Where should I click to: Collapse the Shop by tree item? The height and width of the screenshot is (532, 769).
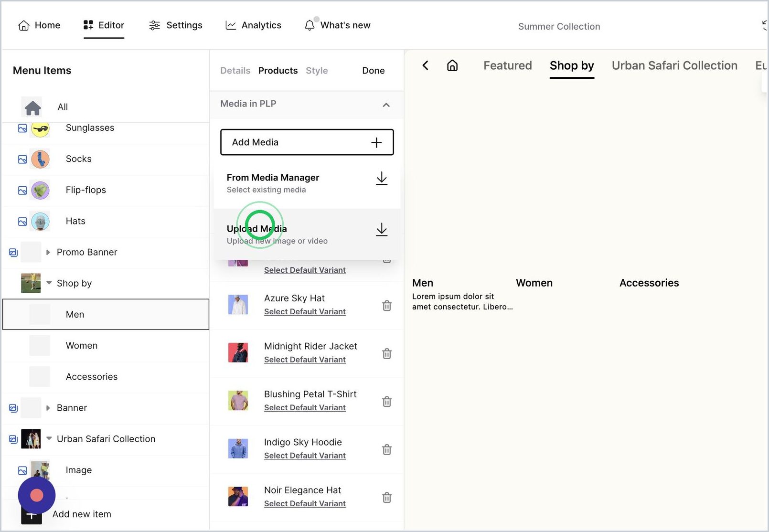point(49,283)
